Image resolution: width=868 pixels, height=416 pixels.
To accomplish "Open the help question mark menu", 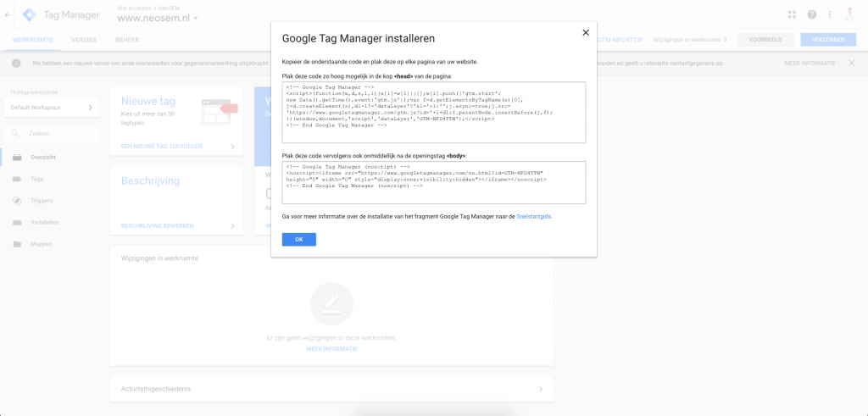I will [x=811, y=15].
